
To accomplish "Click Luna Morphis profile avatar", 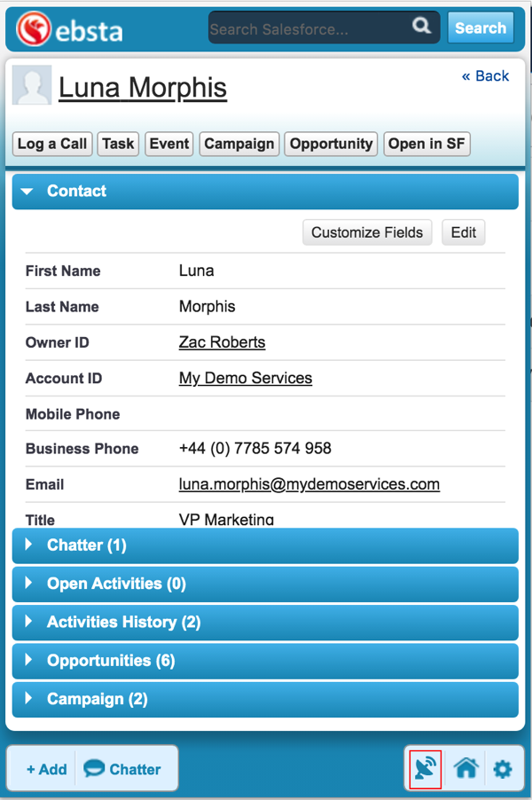I will point(32,85).
